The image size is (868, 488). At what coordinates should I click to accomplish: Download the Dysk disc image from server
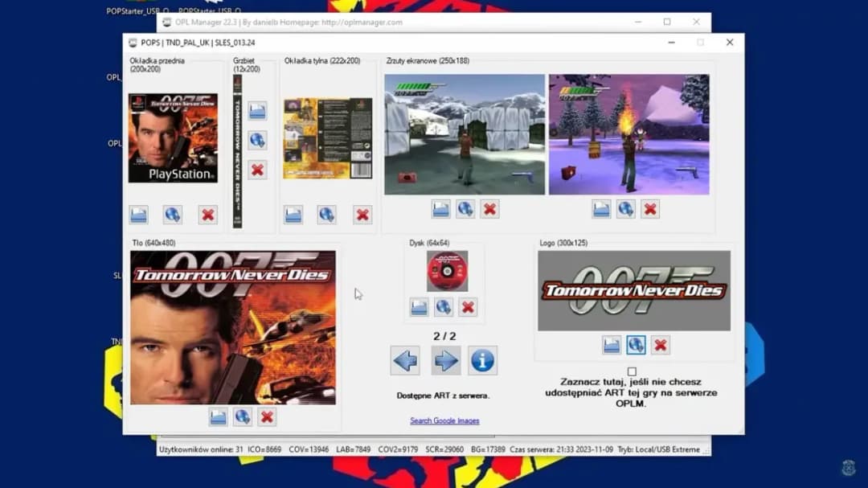(443, 307)
